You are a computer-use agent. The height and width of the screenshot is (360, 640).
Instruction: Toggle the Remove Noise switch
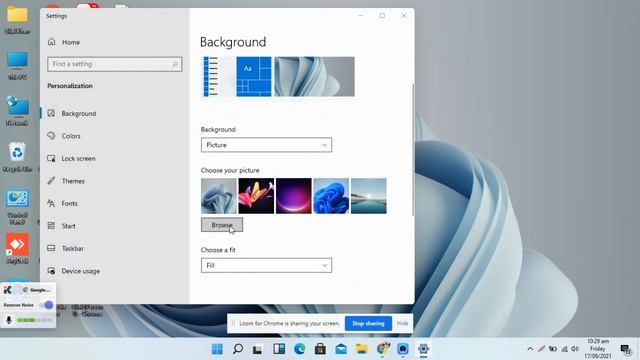click(x=47, y=305)
